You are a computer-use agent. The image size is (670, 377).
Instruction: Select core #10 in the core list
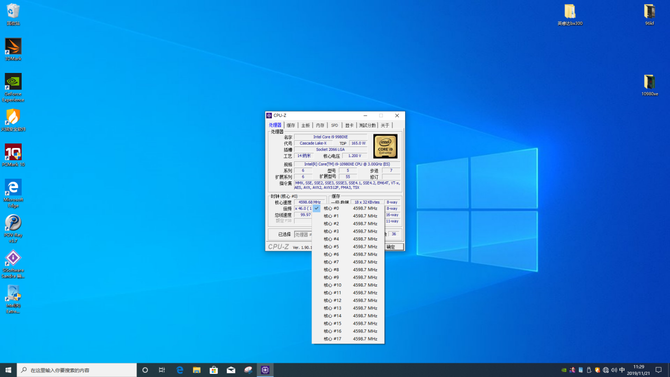[348, 285]
